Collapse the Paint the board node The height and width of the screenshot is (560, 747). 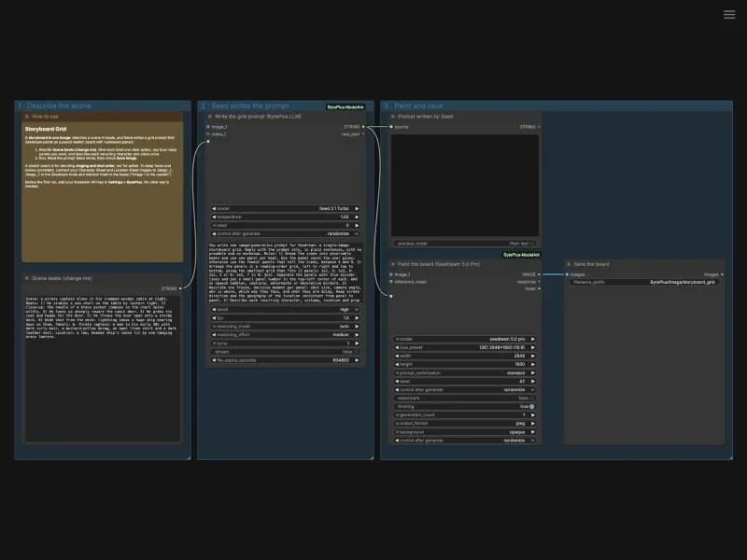[x=393, y=264]
